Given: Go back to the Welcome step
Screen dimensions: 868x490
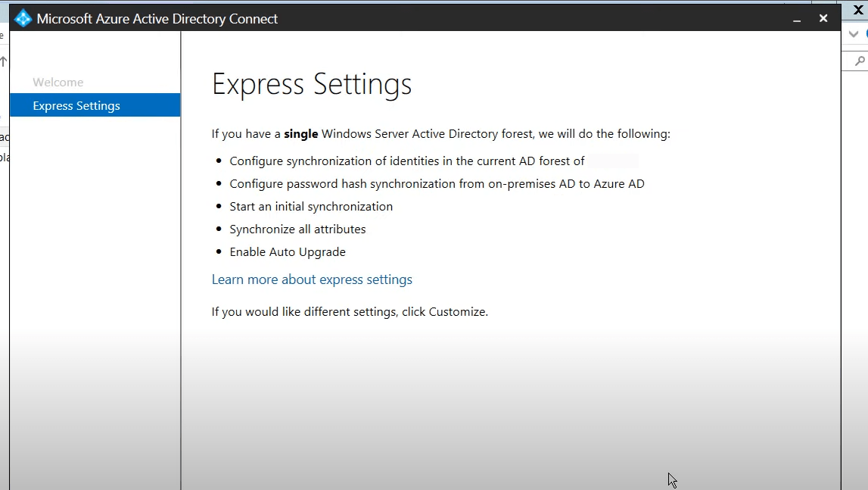Looking at the screenshot, I should [58, 82].
